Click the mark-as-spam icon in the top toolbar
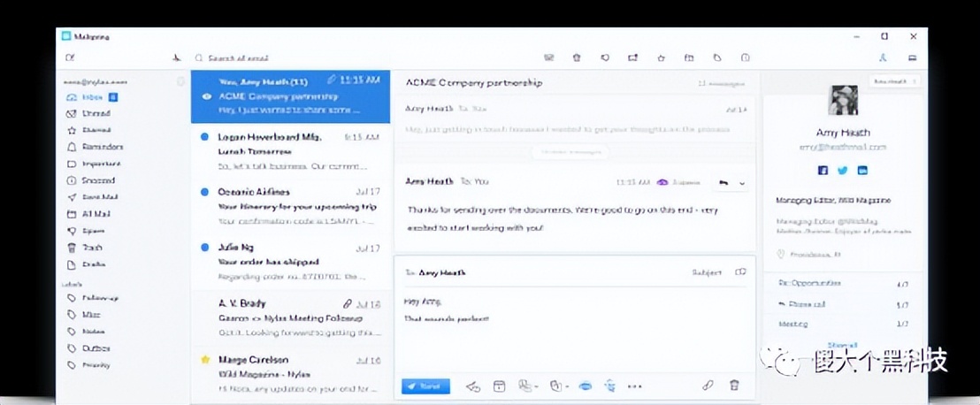Image resolution: width=980 pixels, height=405 pixels. pos(605,57)
